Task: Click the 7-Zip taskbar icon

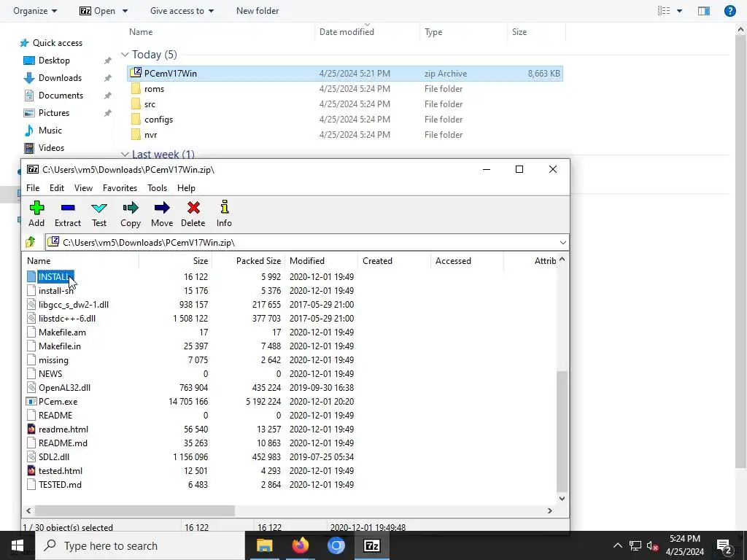Action: coord(371,545)
